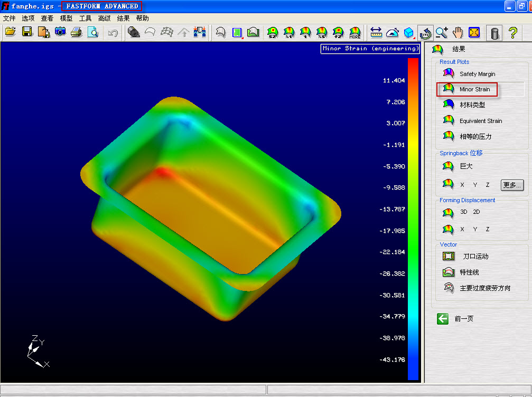Select Springback Z displacement
This screenshot has height=397, width=532.
click(488, 185)
